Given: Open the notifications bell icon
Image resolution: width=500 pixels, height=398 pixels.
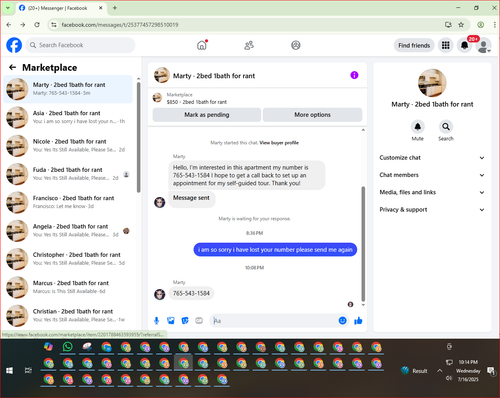Looking at the screenshot, I should [464, 45].
